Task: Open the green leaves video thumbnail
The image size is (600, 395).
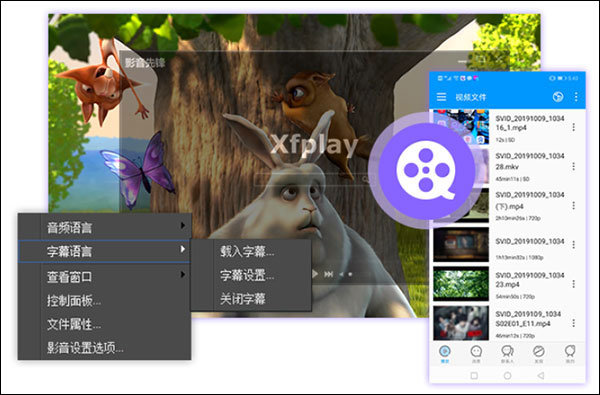Action: tap(461, 284)
